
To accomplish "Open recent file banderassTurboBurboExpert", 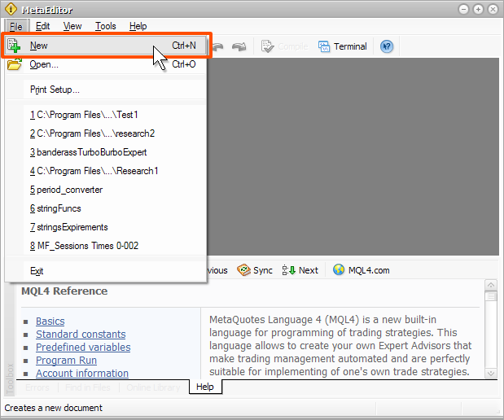I will point(106,152).
